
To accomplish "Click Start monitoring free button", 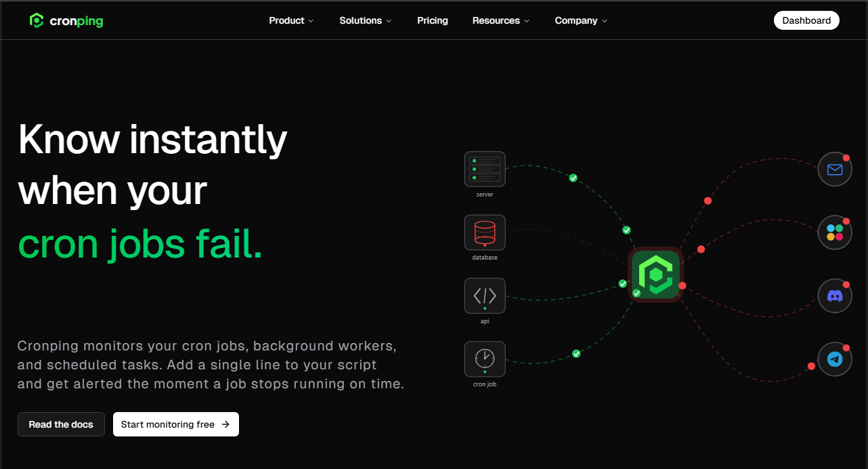I will coord(176,424).
